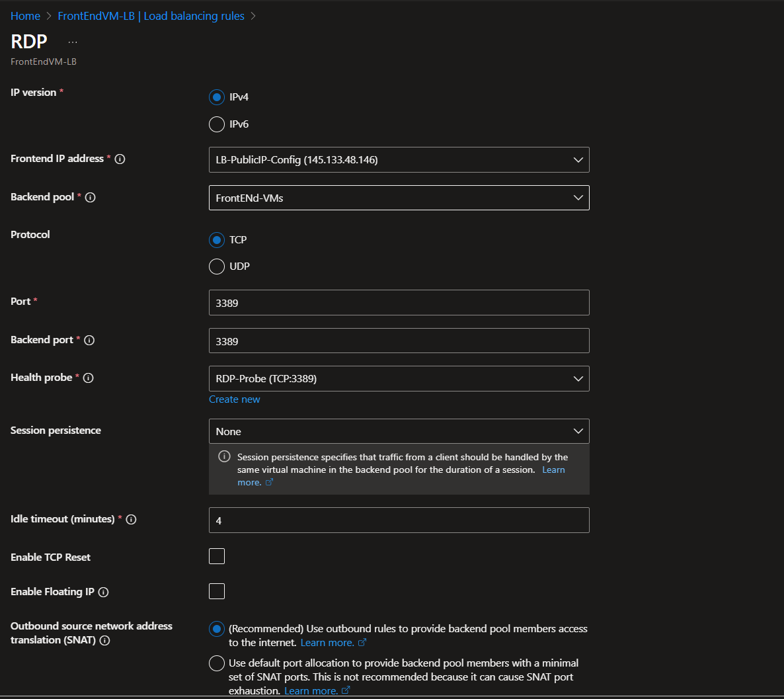Go to Home in the breadcrumb
Viewport: 784px width, 699px height.
point(25,16)
